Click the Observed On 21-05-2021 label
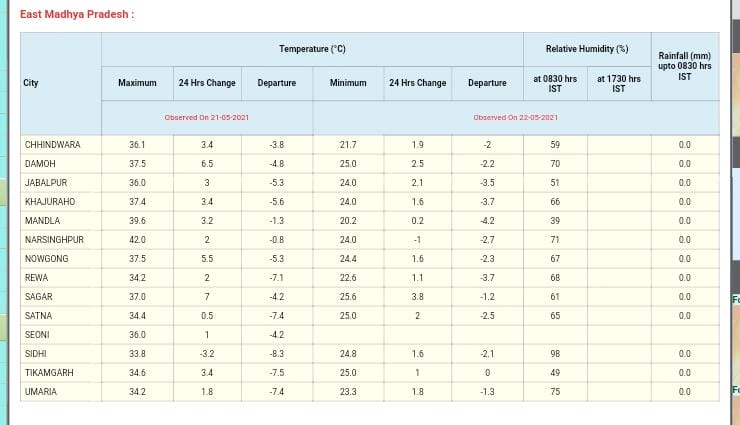740x425 pixels. coord(207,118)
